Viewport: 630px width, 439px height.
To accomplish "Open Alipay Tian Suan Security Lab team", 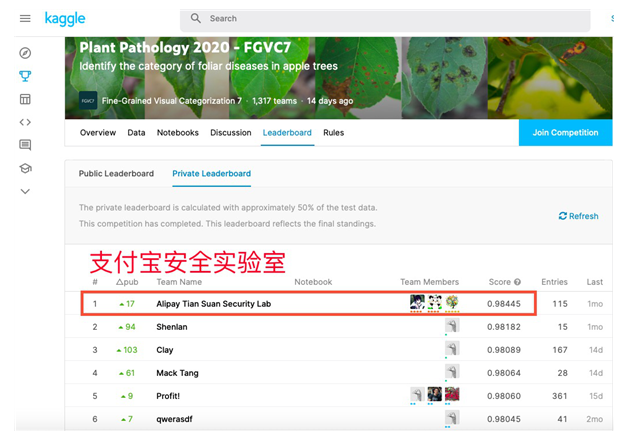I will click(x=213, y=304).
